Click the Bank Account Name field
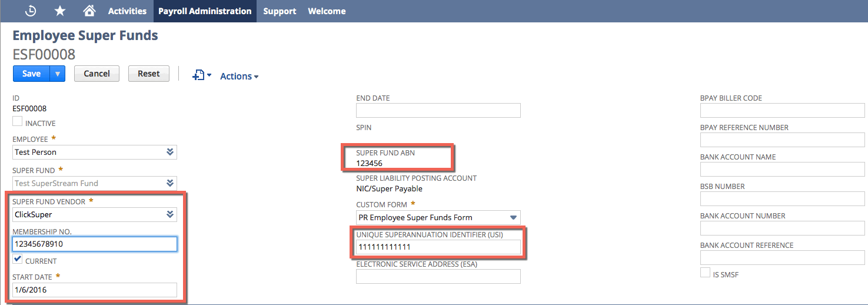Viewport: 868px width, 305px height. tap(782, 169)
